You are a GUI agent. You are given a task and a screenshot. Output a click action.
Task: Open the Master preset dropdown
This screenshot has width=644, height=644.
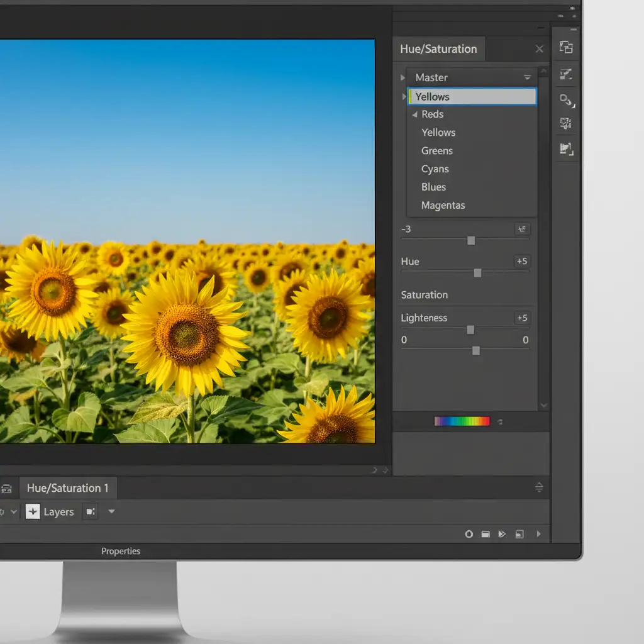(527, 77)
